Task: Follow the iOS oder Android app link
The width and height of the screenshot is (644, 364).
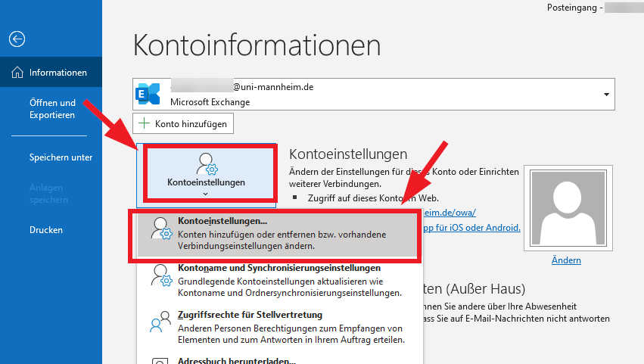Action: pyautogui.click(x=471, y=228)
